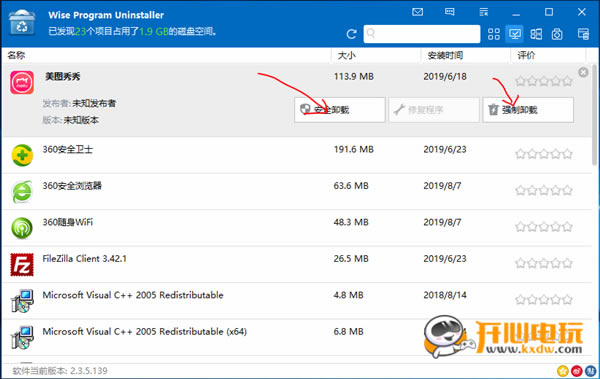Open the mail feedback icon in title bar
Viewport: 600px width, 379px height.
click(417, 12)
